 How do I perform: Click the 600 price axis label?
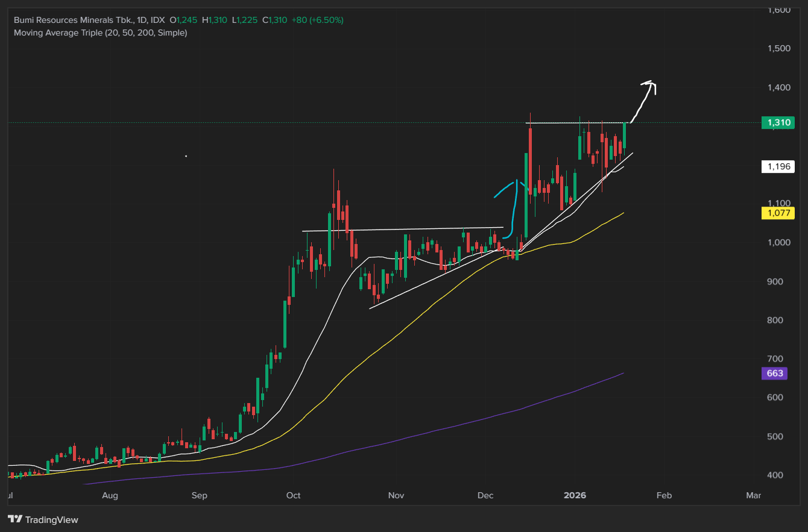[x=776, y=398]
